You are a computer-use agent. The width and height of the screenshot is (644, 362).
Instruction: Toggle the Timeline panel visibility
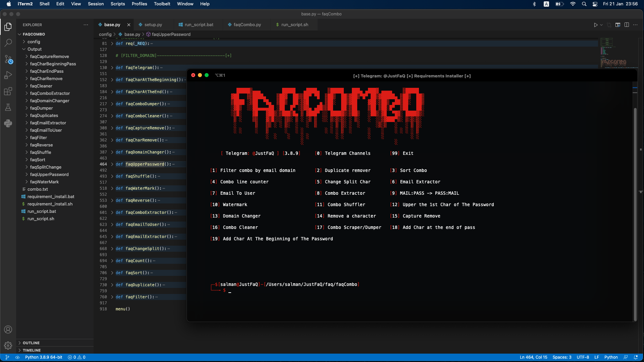click(x=32, y=350)
